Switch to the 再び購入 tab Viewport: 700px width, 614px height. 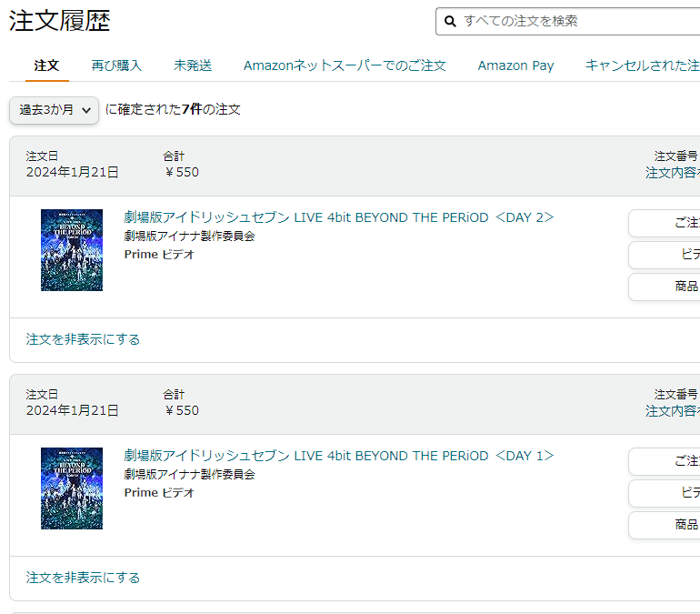(x=116, y=65)
